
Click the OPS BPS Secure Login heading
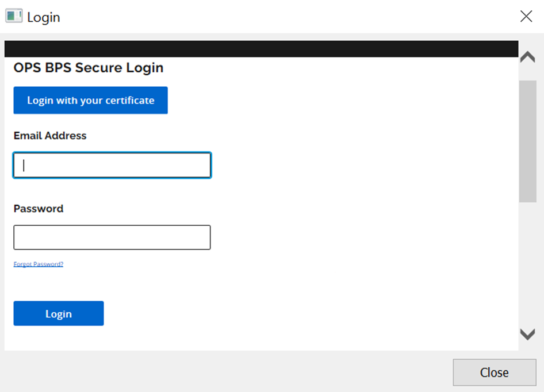[89, 68]
